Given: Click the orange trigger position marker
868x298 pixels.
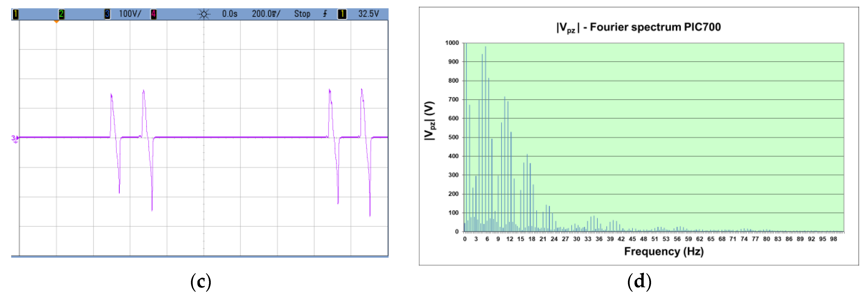Looking at the screenshot, I should tap(56, 22).
